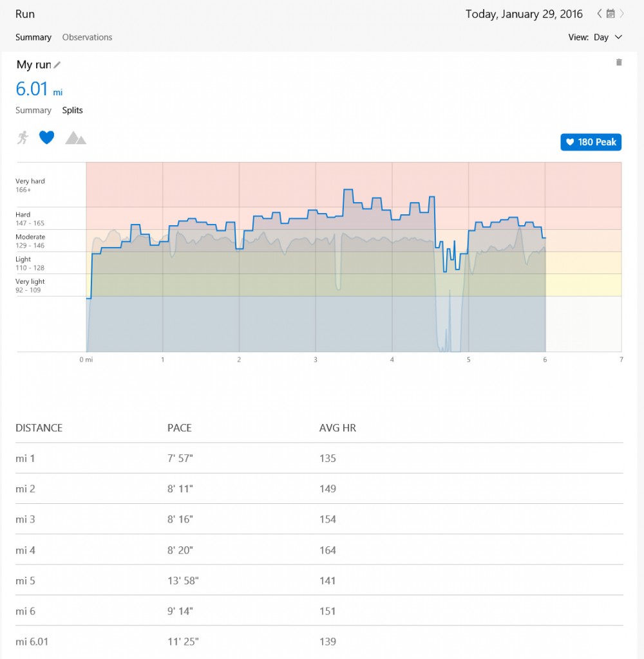
Task: Delete the run with the trash icon
Action: point(619,62)
